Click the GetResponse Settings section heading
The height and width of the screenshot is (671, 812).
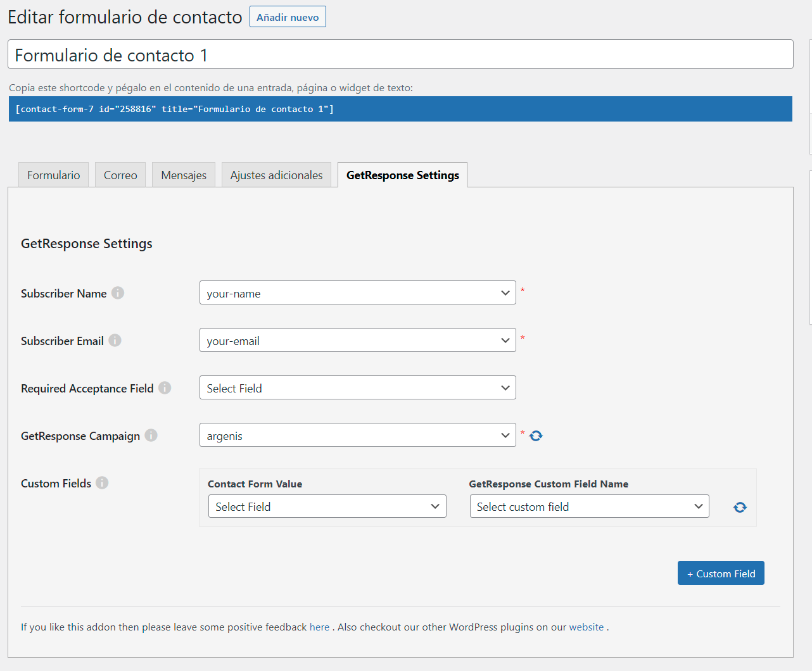(x=87, y=244)
